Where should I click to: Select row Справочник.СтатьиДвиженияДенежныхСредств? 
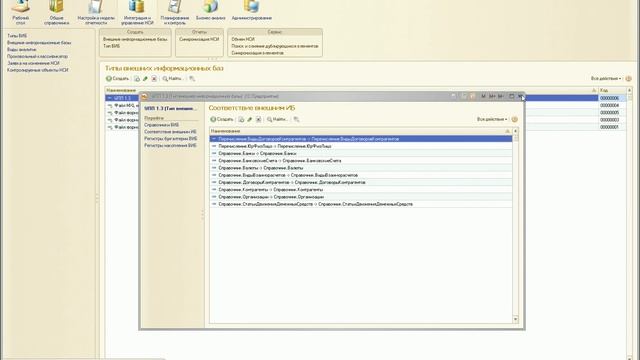(x=361, y=204)
